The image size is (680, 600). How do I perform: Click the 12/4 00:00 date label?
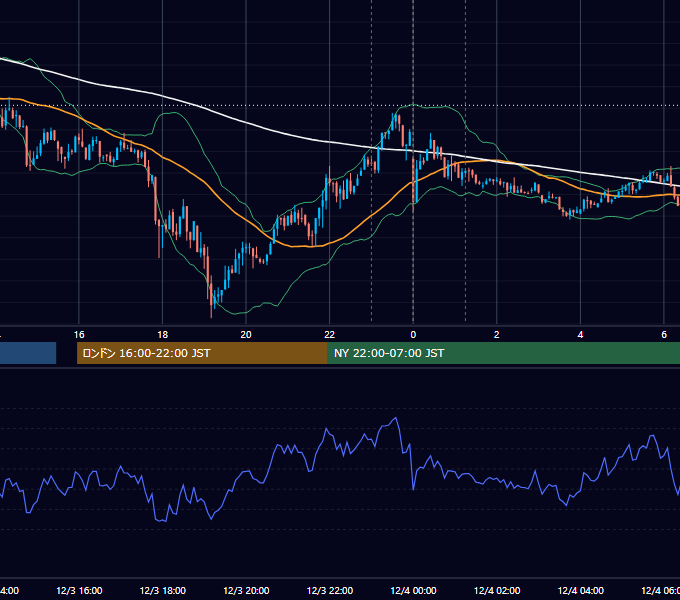pos(413,590)
